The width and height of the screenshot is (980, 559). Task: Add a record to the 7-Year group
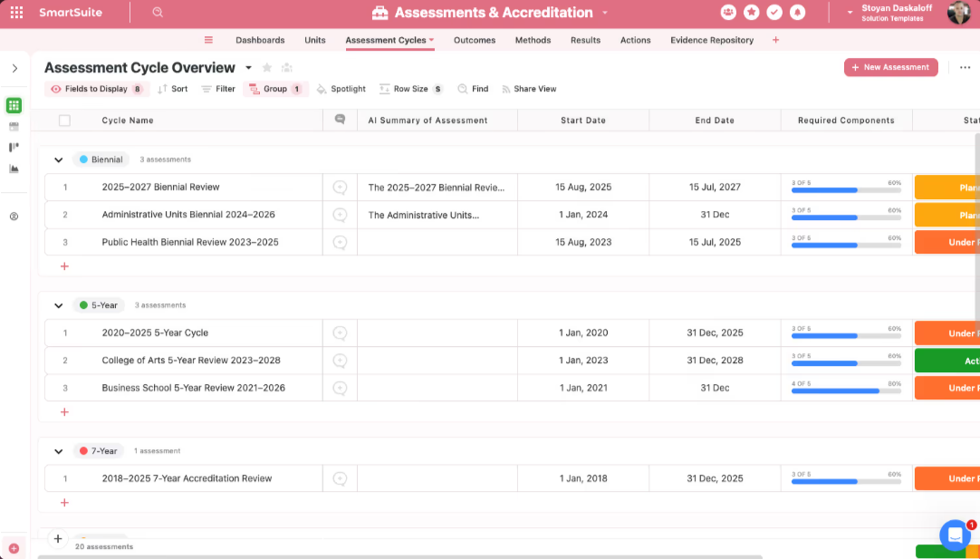(x=63, y=503)
